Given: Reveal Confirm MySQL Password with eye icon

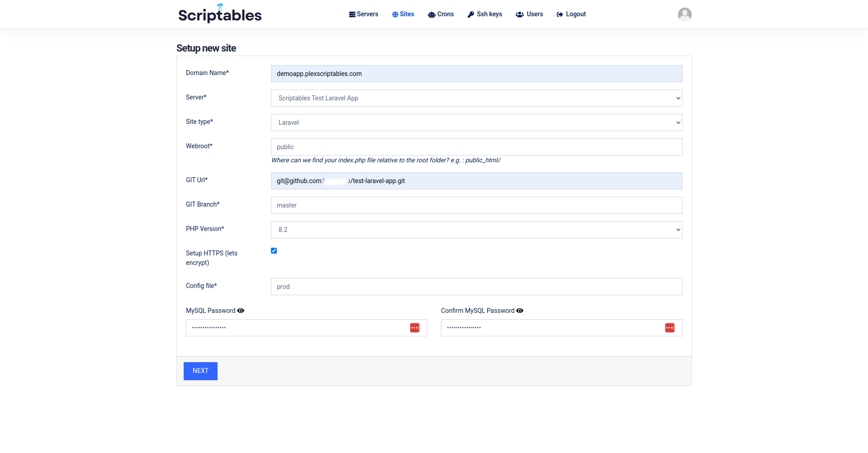Looking at the screenshot, I should [x=520, y=311].
